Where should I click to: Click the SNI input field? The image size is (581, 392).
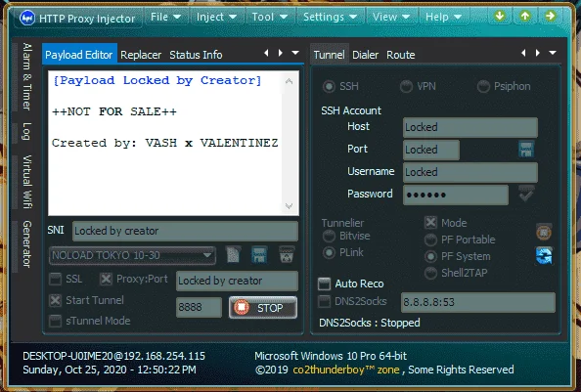(185, 231)
